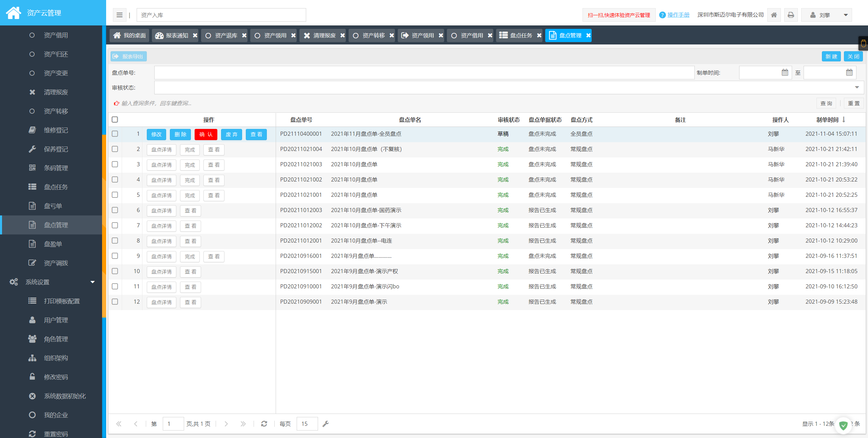
Task: Toggle the hamburger menu icon
Action: click(119, 15)
